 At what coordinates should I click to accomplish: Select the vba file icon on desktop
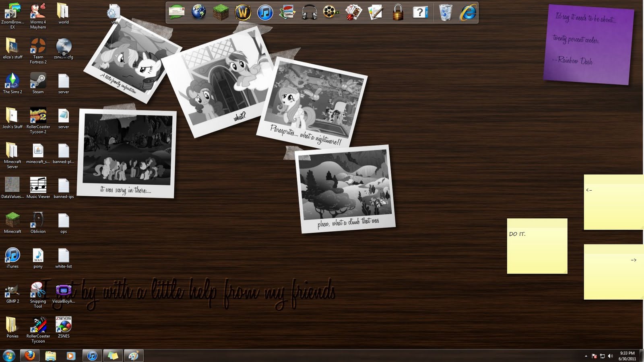114,14
